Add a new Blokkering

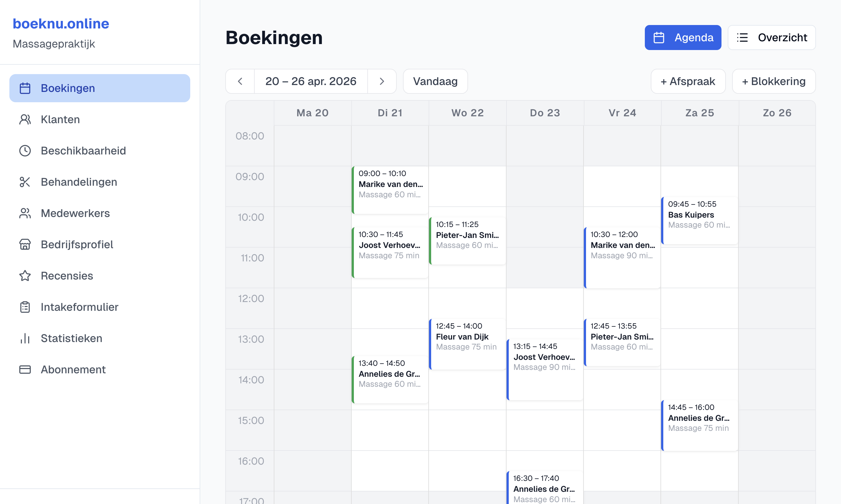(x=773, y=81)
